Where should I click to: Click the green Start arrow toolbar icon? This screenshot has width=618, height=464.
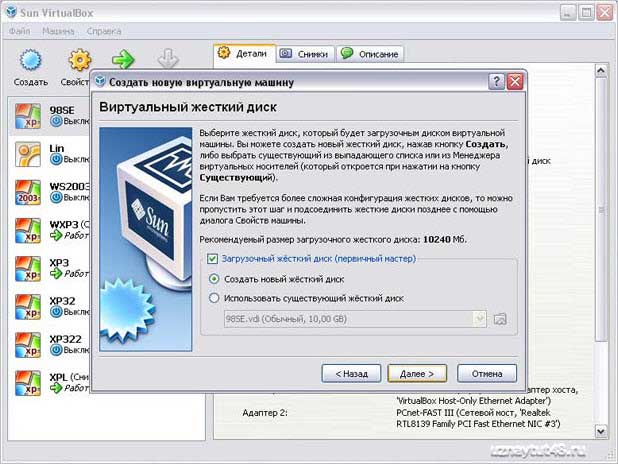[123, 60]
